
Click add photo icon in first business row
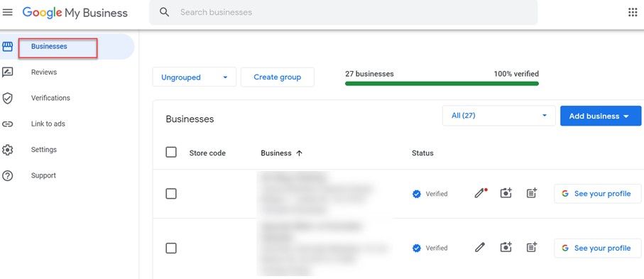[x=506, y=193]
